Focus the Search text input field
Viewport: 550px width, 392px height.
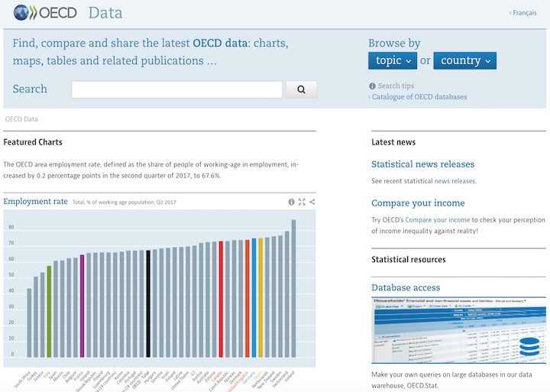176,89
